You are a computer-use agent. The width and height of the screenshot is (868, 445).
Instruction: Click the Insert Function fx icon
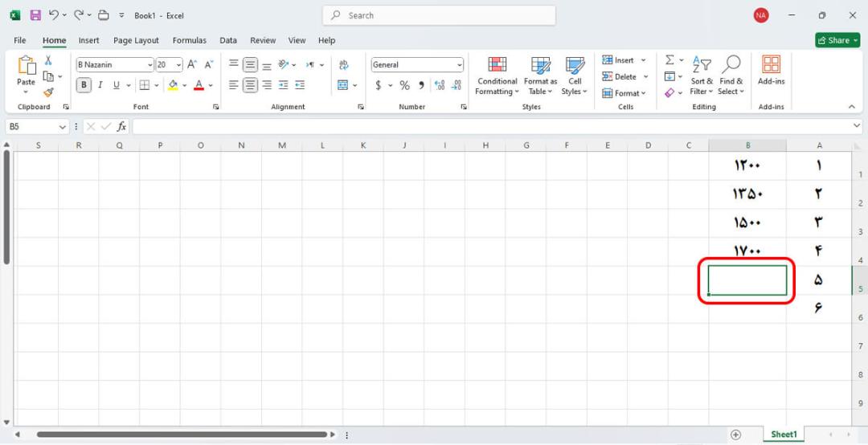click(122, 127)
